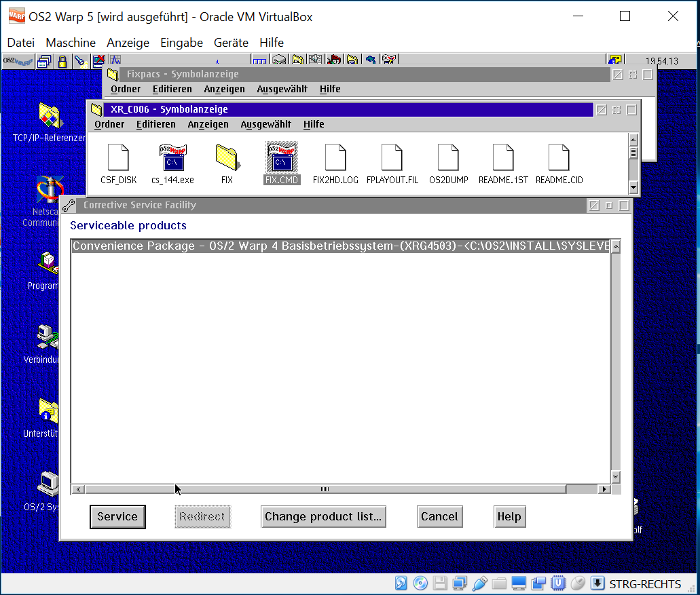Open Ordner menu in XR_C006 window
The image size is (700, 595).
click(109, 124)
